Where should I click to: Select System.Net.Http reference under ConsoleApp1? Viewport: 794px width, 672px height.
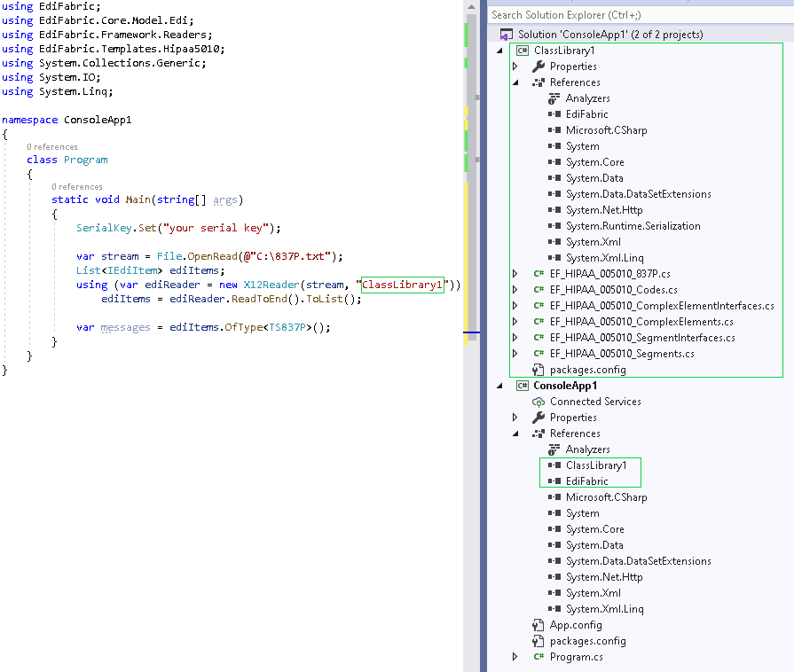[x=604, y=577]
